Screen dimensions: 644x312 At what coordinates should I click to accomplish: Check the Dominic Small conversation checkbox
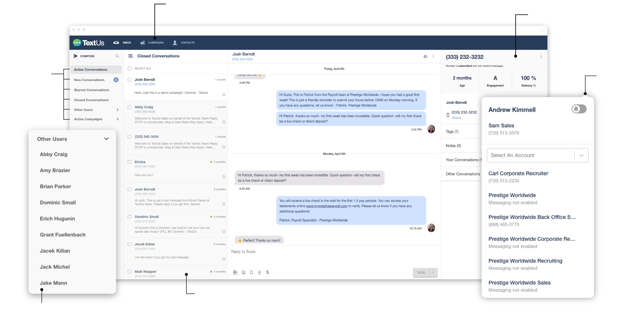point(130,217)
